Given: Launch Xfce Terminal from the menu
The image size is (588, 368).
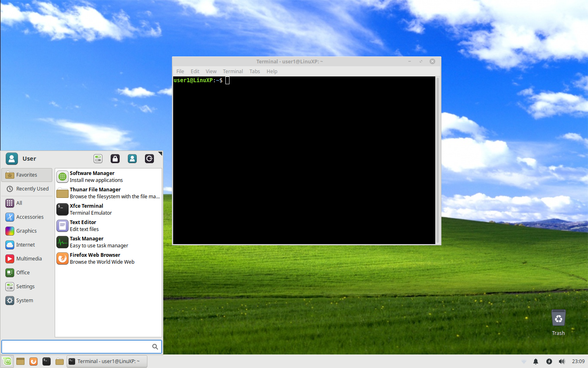Looking at the screenshot, I should click(109, 209).
